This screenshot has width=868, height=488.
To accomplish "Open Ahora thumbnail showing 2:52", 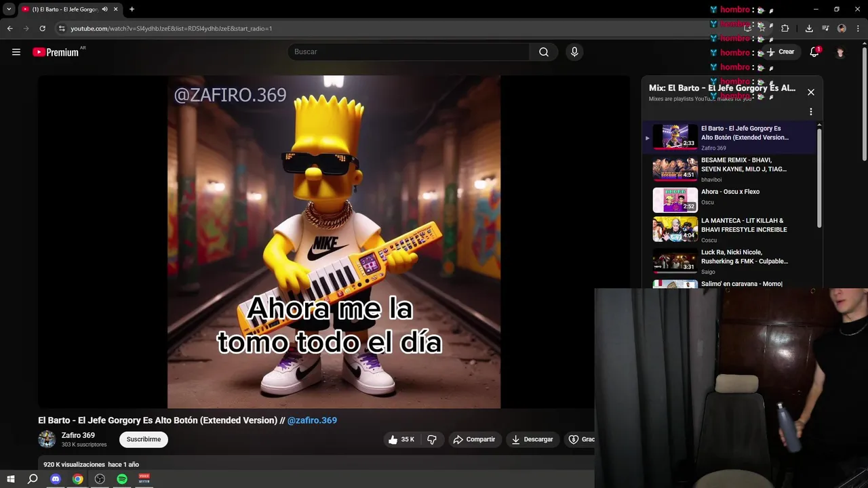I will tap(675, 201).
